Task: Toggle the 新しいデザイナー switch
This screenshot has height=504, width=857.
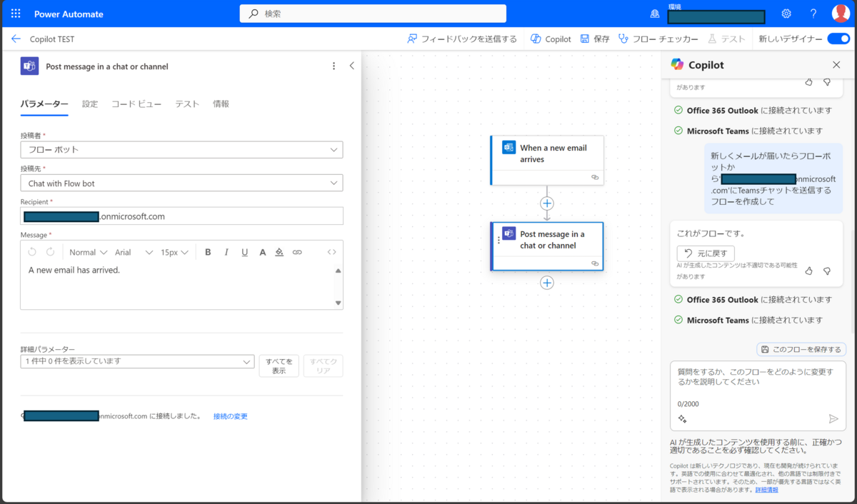Action: pyautogui.click(x=838, y=39)
